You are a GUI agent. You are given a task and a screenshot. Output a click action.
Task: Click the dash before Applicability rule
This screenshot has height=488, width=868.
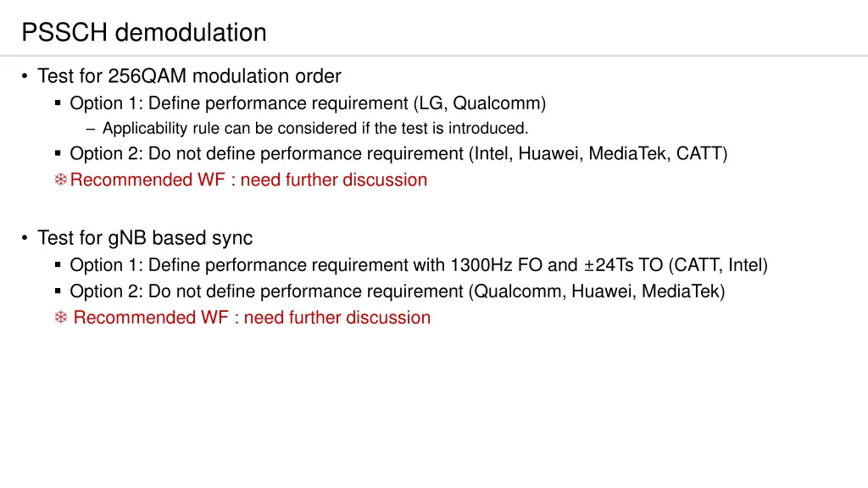pyautogui.click(x=91, y=129)
